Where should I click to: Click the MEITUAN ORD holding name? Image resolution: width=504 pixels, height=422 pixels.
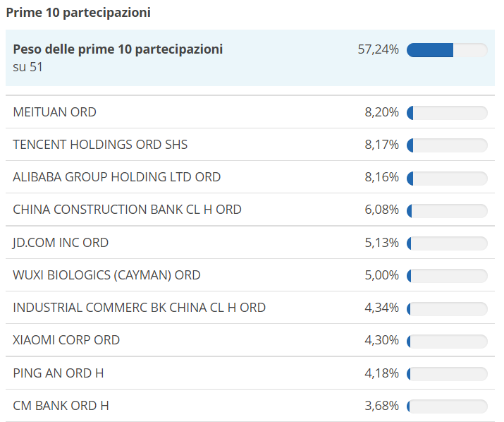click(55, 112)
